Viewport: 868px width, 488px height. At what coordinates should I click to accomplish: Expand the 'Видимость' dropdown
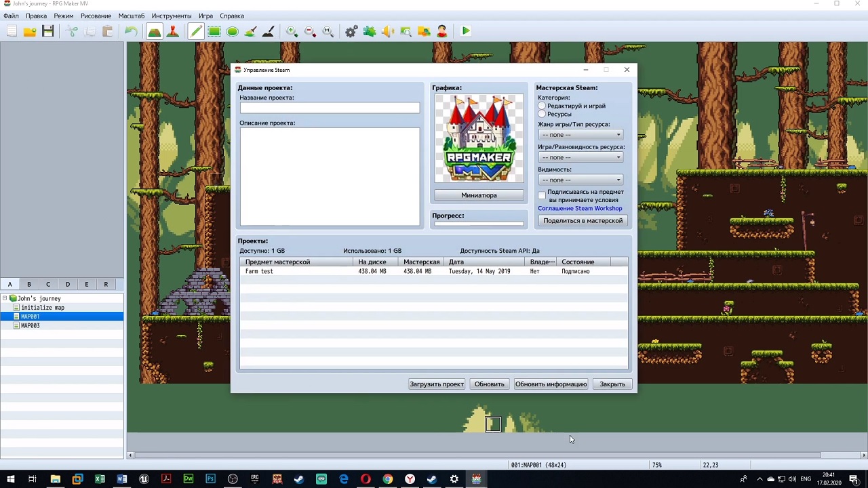pyautogui.click(x=580, y=180)
